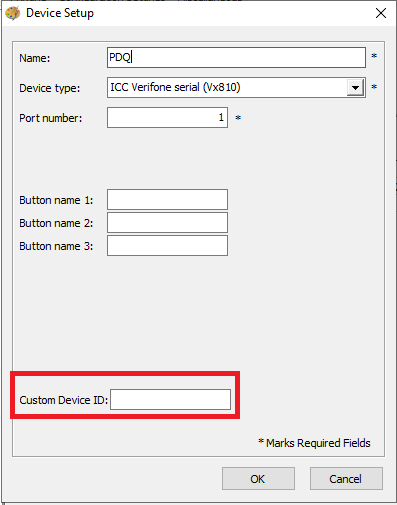The height and width of the screenshot is (505, 397).
Task: Click into the Button name 1 field
Action: (167, 200)
